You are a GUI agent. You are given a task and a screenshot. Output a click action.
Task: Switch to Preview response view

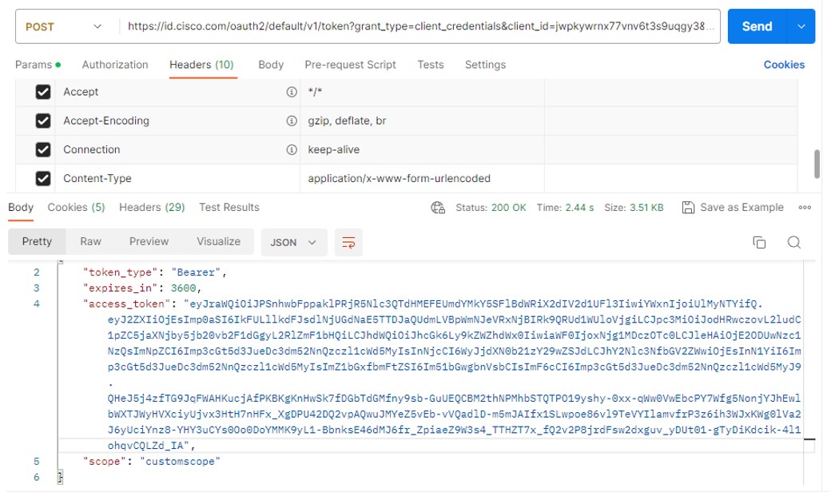click(x=149, y=242)
